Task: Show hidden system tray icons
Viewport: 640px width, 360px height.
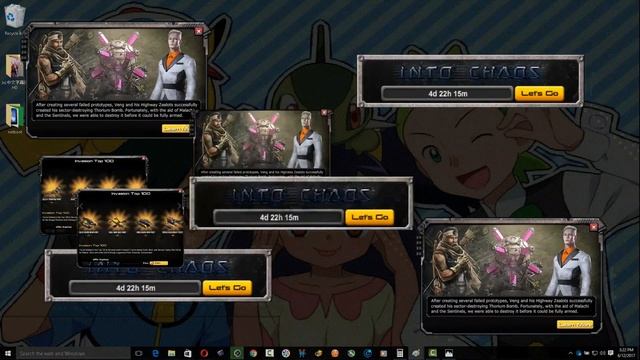Action: pyautogui.click(x=571, y=353)
